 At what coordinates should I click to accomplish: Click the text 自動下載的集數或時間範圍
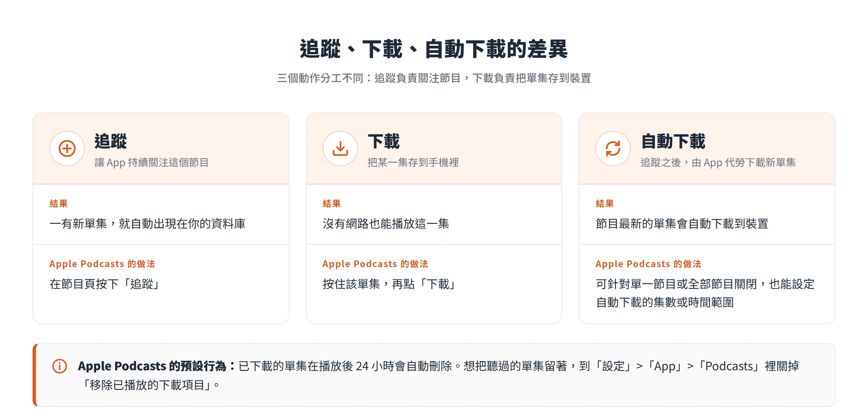(x=665, y=302)
